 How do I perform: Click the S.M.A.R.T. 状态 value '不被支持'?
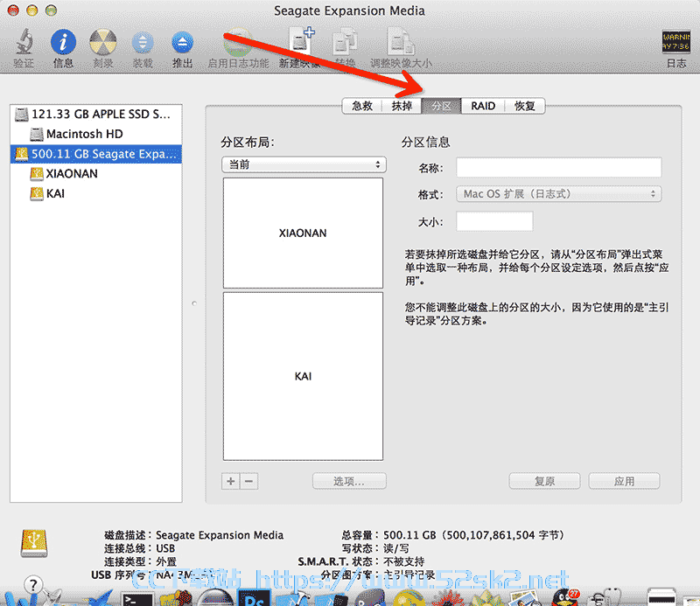tap(404, 561)
